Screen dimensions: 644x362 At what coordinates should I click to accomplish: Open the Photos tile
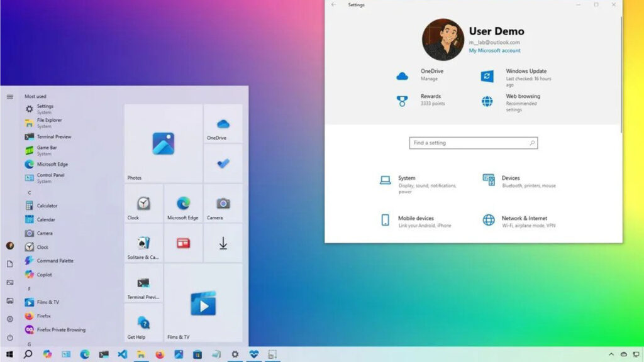(163, 143)
